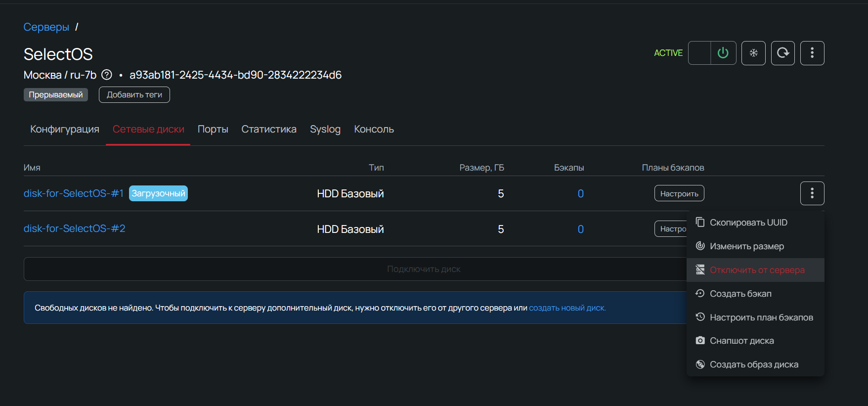Select Отключить от сервера menu item

click(757, 270)
